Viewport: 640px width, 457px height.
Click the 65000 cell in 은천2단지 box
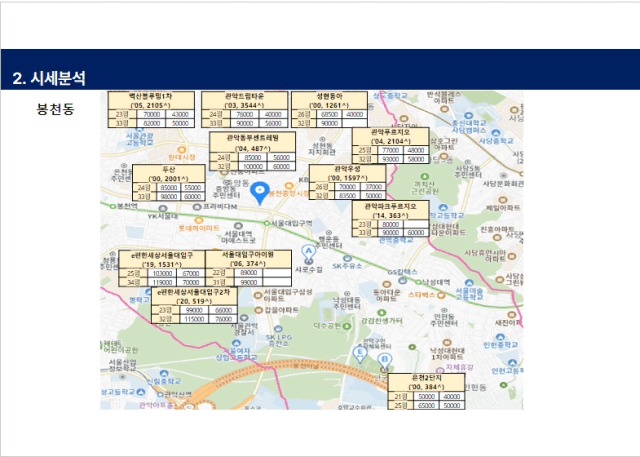pos(427,406)
